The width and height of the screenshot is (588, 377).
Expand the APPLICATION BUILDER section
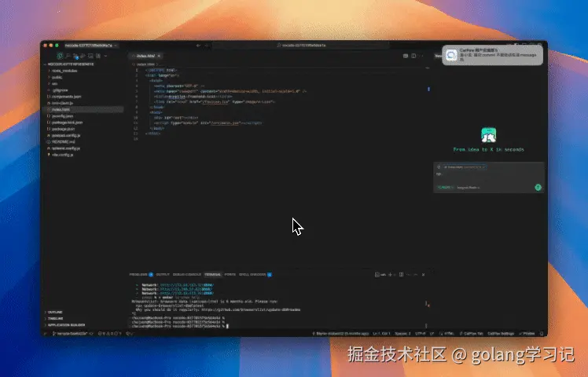[66, 325]
